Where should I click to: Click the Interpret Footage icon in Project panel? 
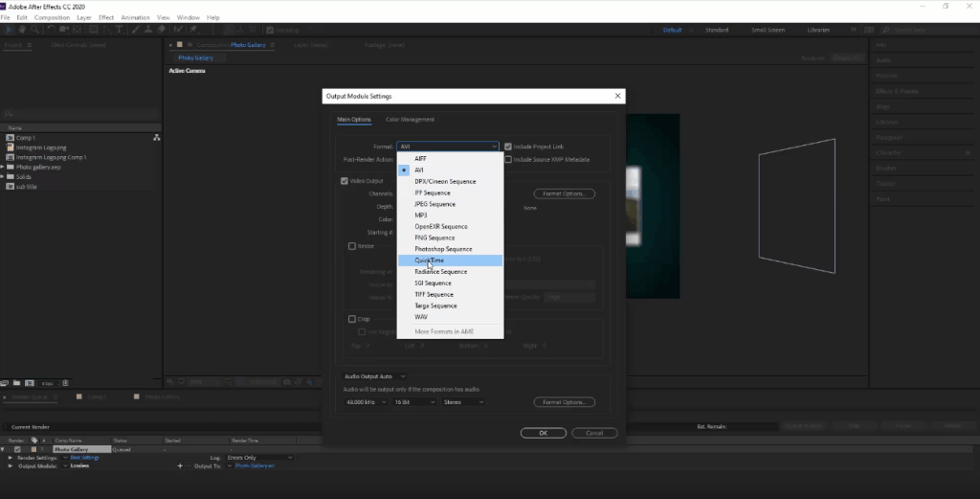(x=5, y=383)
